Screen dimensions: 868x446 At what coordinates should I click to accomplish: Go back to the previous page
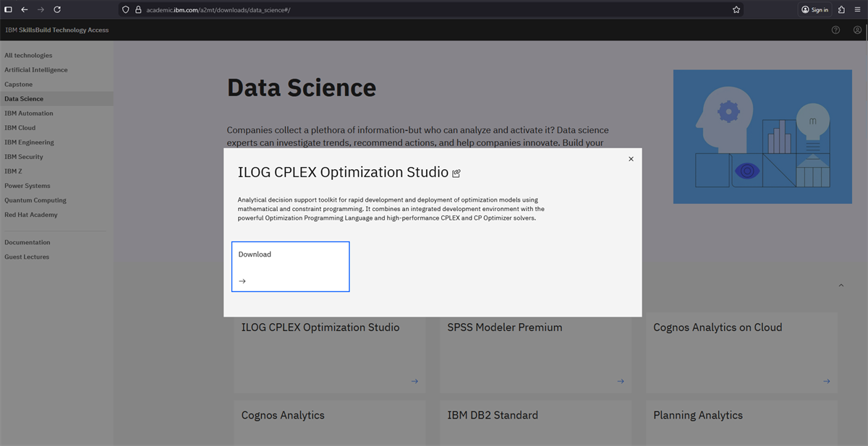(25, 10)
